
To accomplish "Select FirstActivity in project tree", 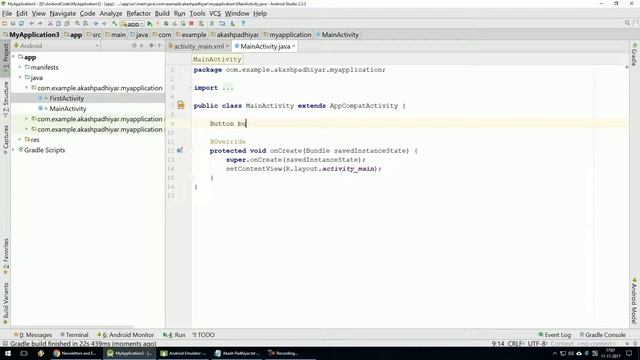I will pos(67,98).
